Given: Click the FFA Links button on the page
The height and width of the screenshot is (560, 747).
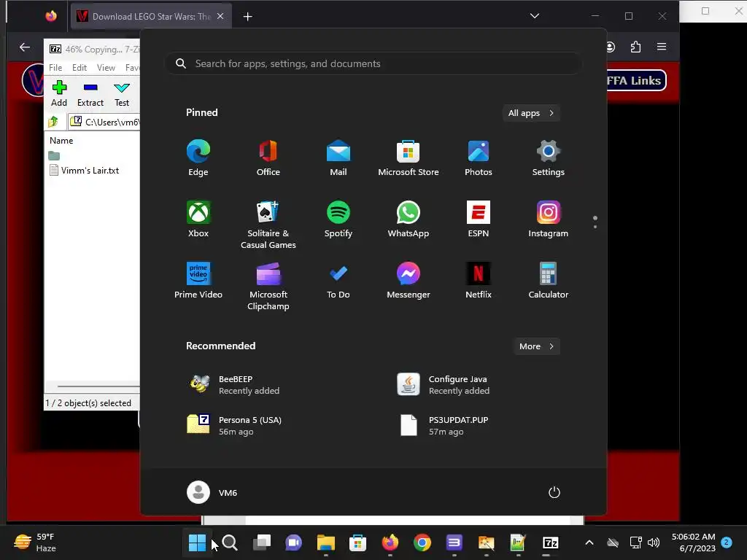Looking at the screenshot, I should point(635,80).
